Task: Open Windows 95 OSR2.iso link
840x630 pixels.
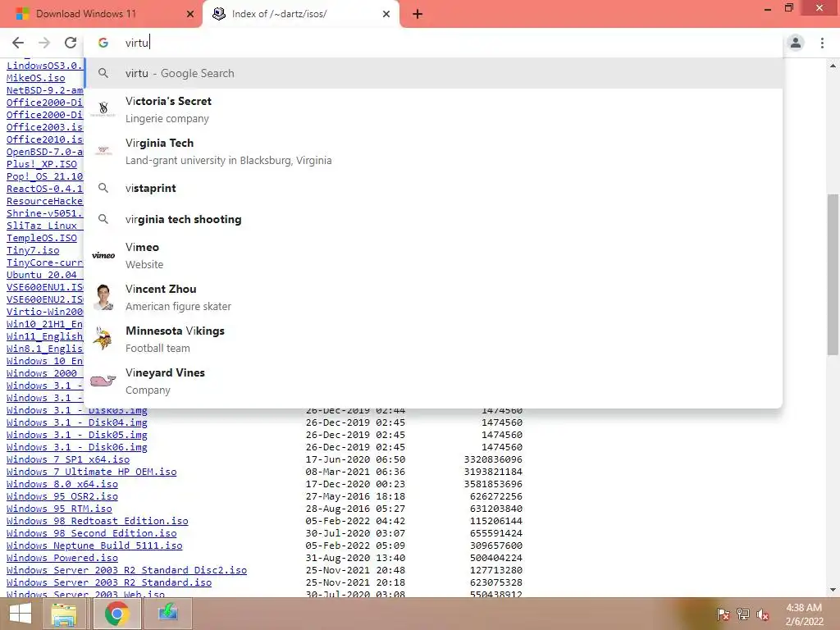Action: pyautogui.click(x=62, y=496)
